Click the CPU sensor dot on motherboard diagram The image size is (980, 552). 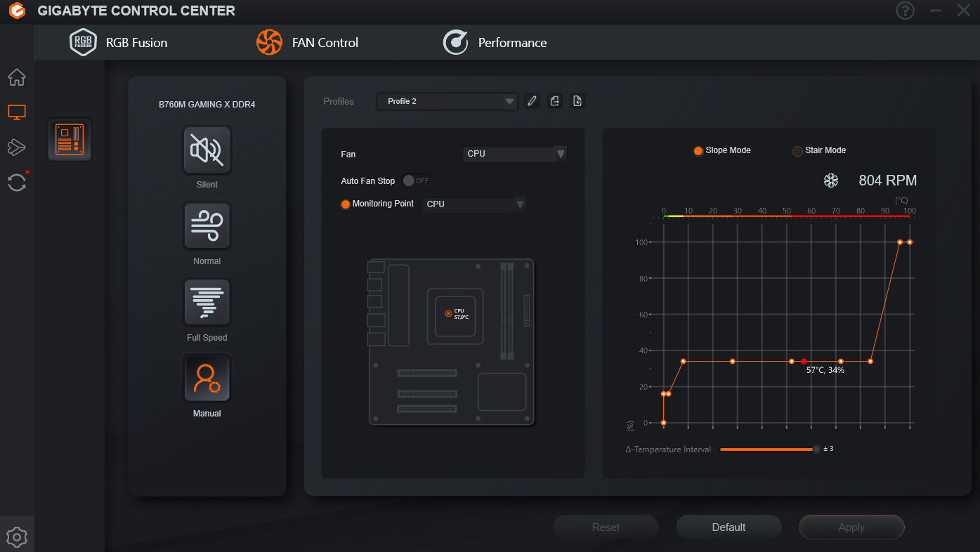[448, 313]
